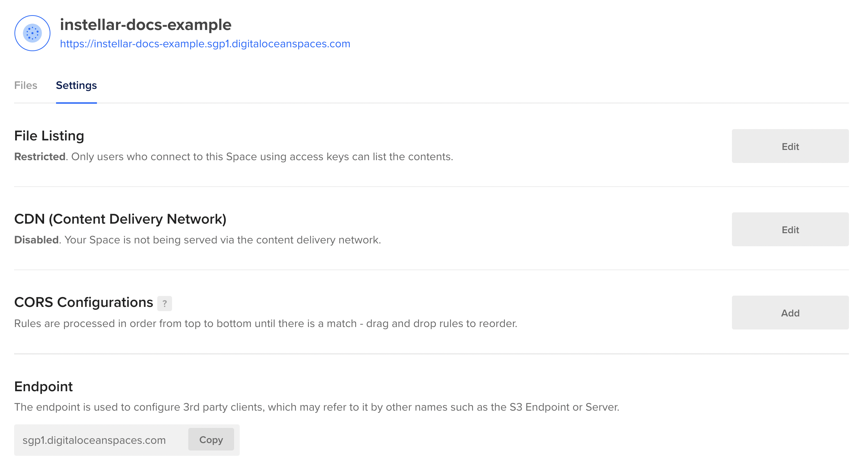Enable the Content Delivery Network via Edit
868x472 pixels.
[x=790, y=230]
